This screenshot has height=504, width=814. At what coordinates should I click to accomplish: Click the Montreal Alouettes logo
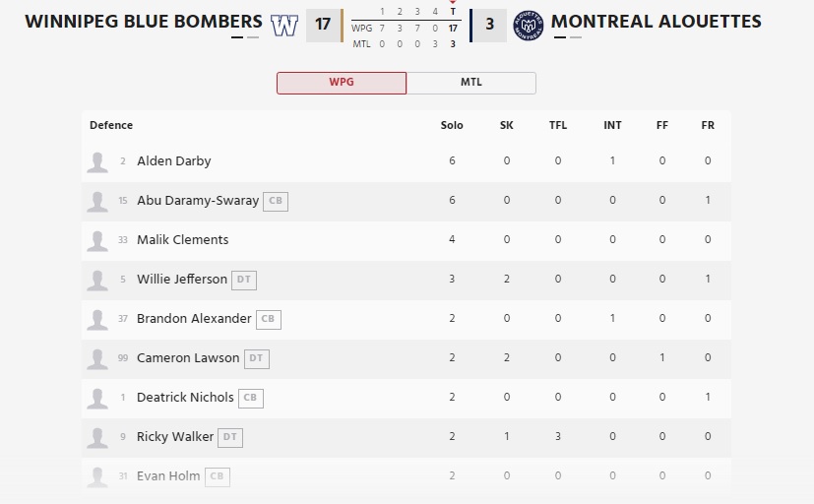tap(529, 25)
